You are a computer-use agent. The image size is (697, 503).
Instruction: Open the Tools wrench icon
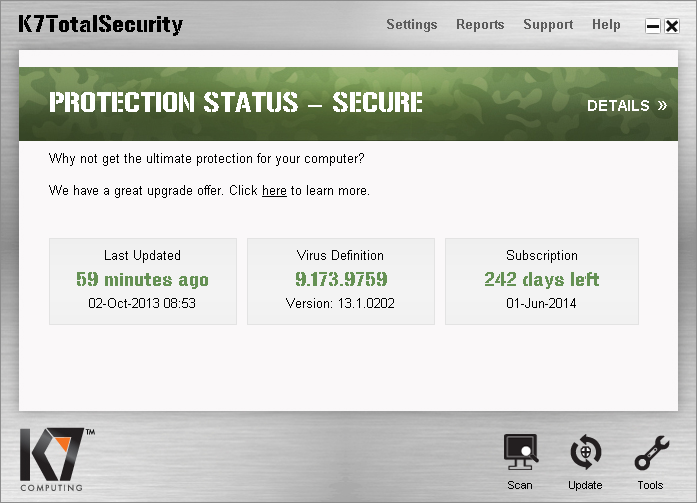click(650, 455)
